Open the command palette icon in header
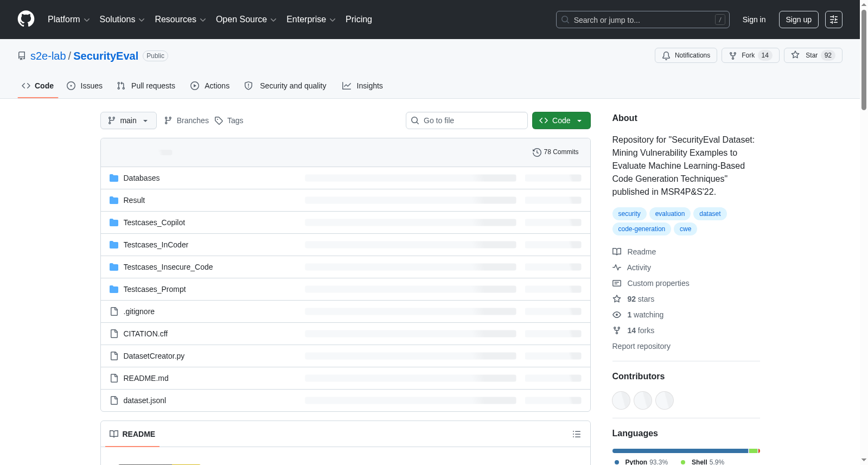868x465 pixels. (x=833, y=20)
